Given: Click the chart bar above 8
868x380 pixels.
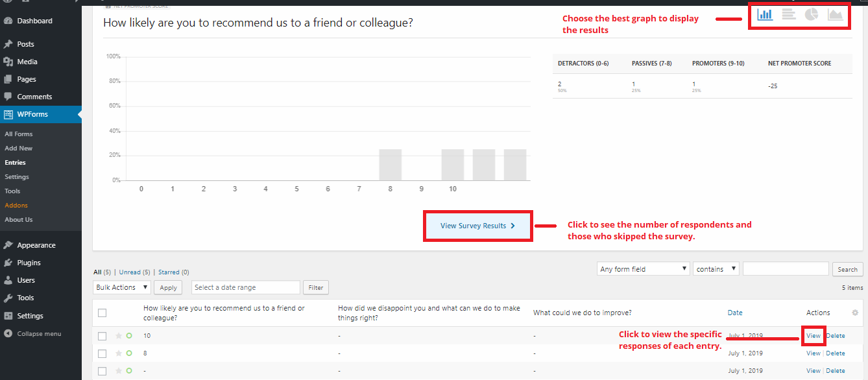Looking at the screenshot, I should [x=391, y=165].
